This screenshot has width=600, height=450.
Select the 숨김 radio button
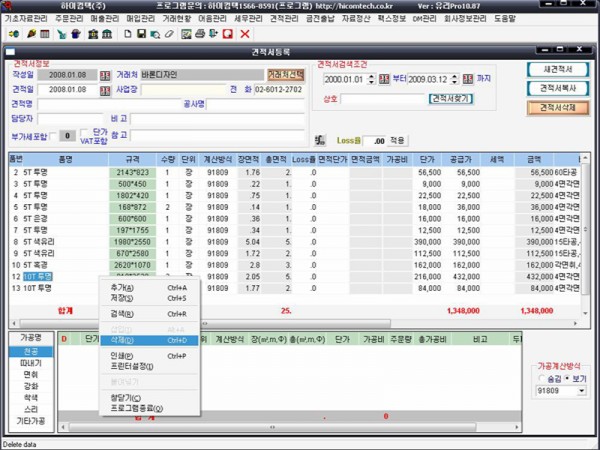(x=541, y=378)
